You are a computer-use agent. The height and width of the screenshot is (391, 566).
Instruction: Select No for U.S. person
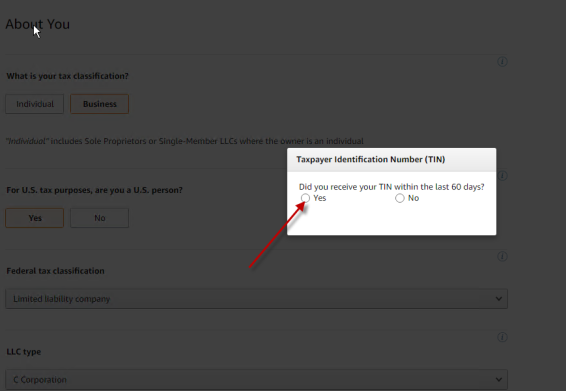point(100,218)
